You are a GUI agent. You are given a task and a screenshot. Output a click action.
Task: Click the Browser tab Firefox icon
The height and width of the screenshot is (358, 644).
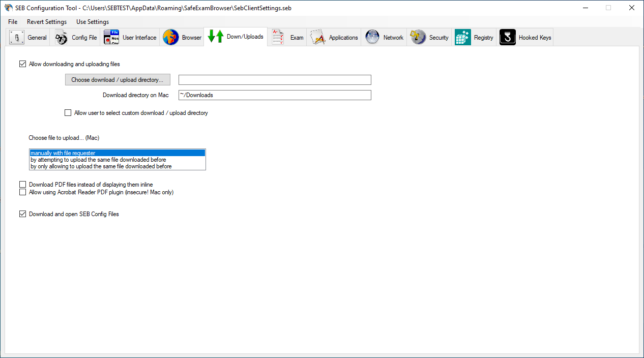point(171,38)
